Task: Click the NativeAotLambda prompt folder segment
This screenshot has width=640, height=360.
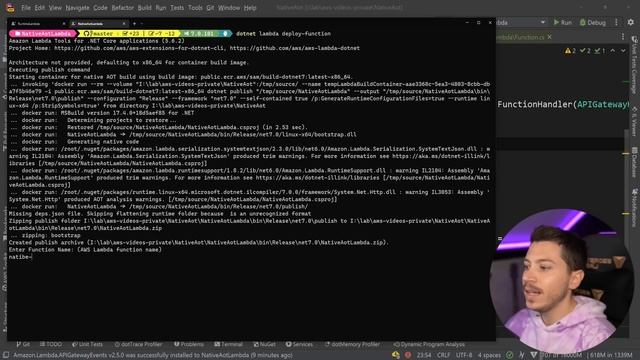Action: click(x=43, y=33)
